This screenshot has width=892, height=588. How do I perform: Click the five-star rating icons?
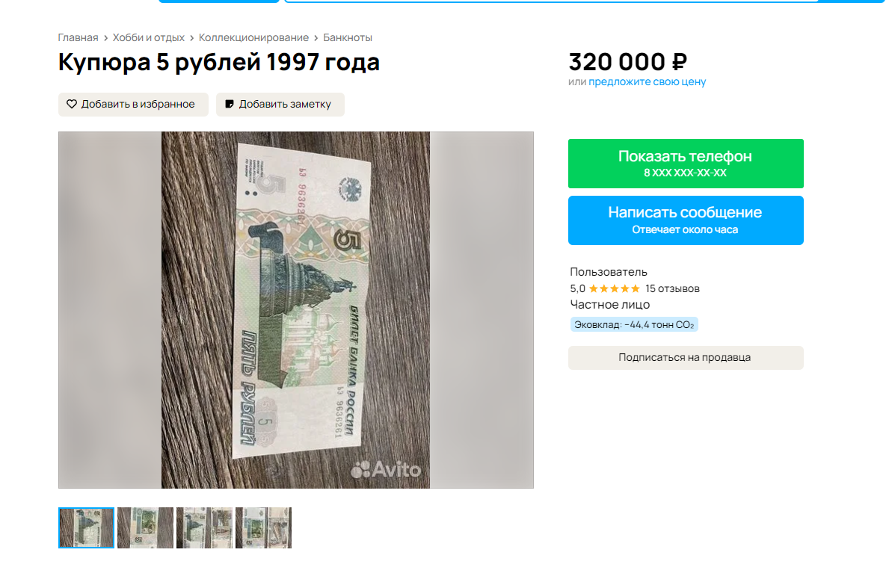point(615,289)
